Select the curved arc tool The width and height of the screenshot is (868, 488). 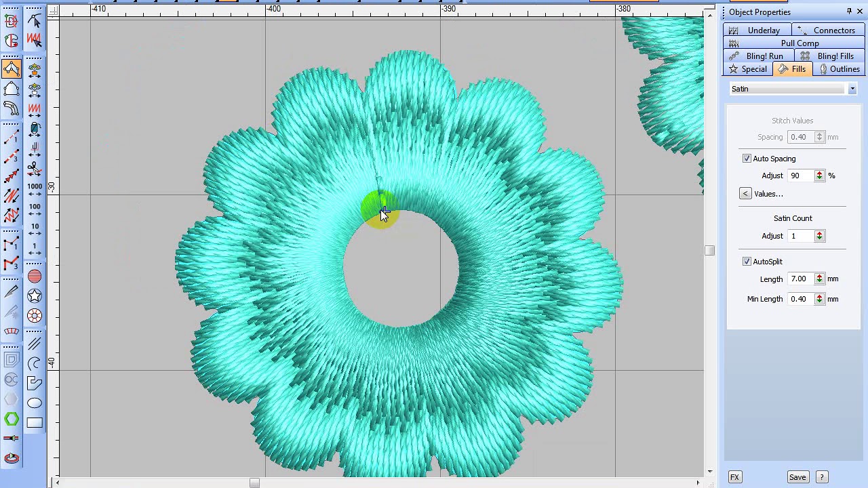[35, 363]
